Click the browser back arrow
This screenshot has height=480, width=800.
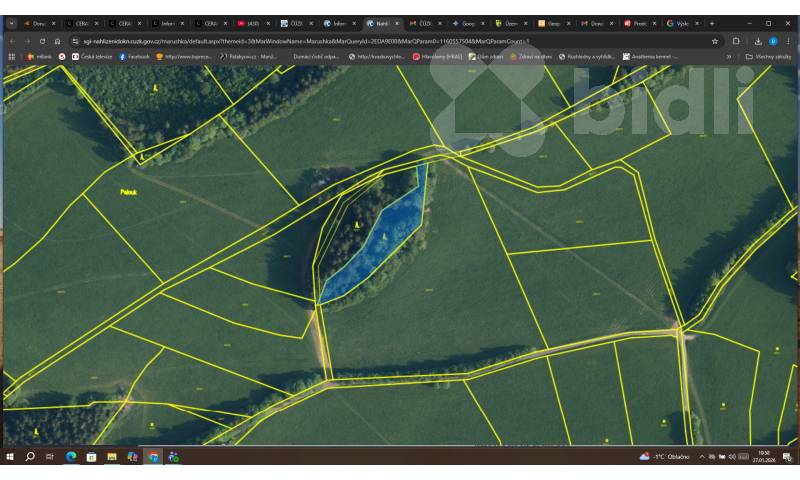(x=12, y=41)
